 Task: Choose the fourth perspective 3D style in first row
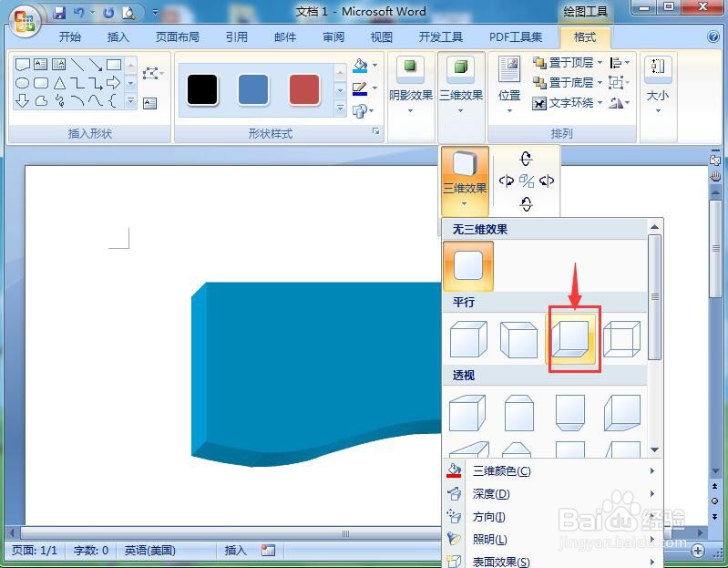pos(622,412)
